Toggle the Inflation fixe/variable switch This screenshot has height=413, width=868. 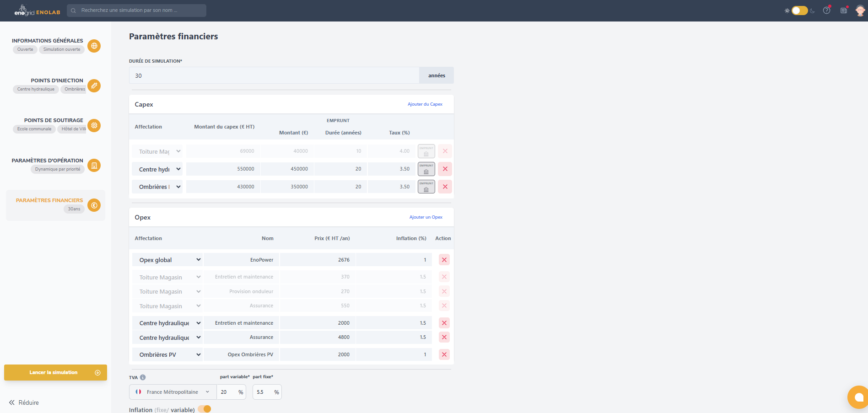click(205, 409)
